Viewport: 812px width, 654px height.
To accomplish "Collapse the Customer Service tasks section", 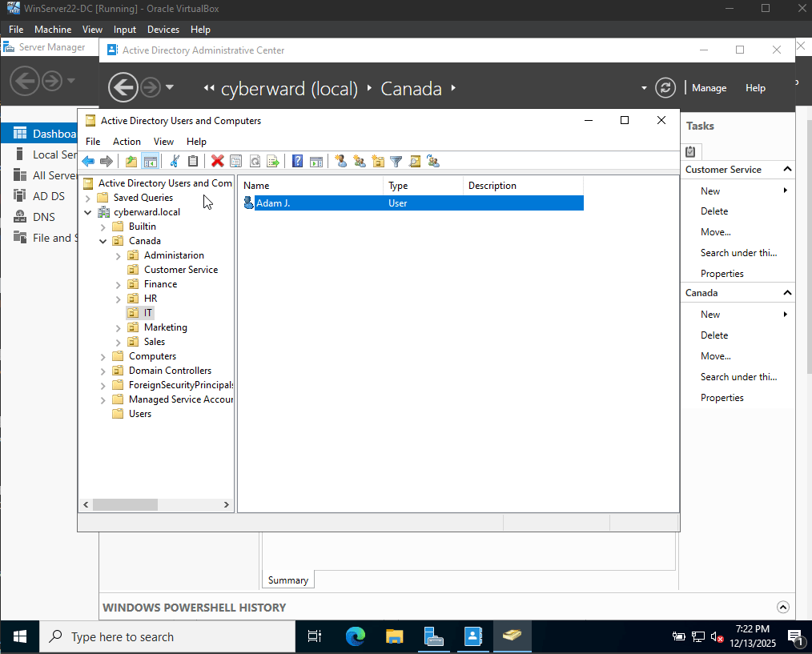I will pyautogui.click(x=787, y=170).
